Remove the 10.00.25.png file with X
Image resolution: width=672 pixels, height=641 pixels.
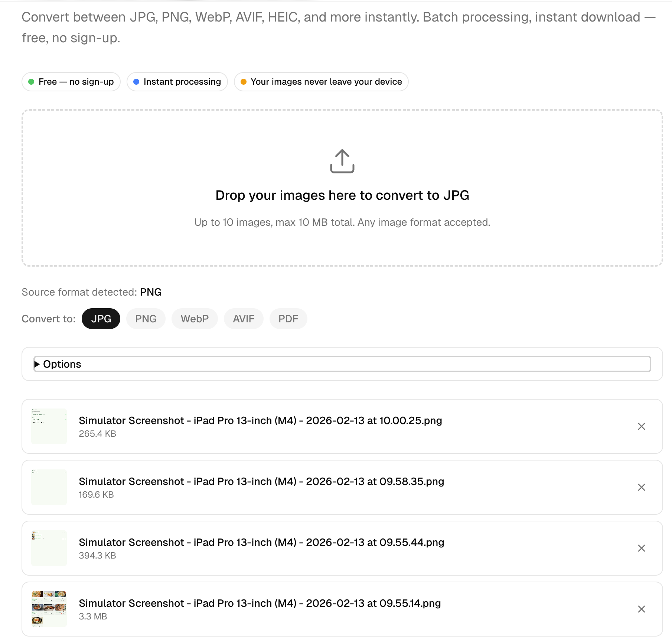pos(641,426)
